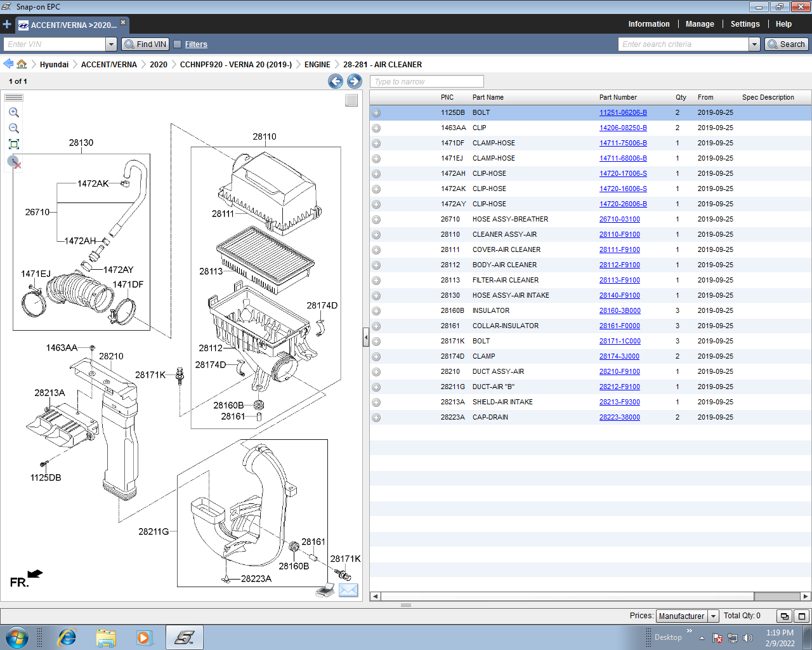Zoom out of the parts diagram
812x650 pixels.
click(x=14, y=128)
